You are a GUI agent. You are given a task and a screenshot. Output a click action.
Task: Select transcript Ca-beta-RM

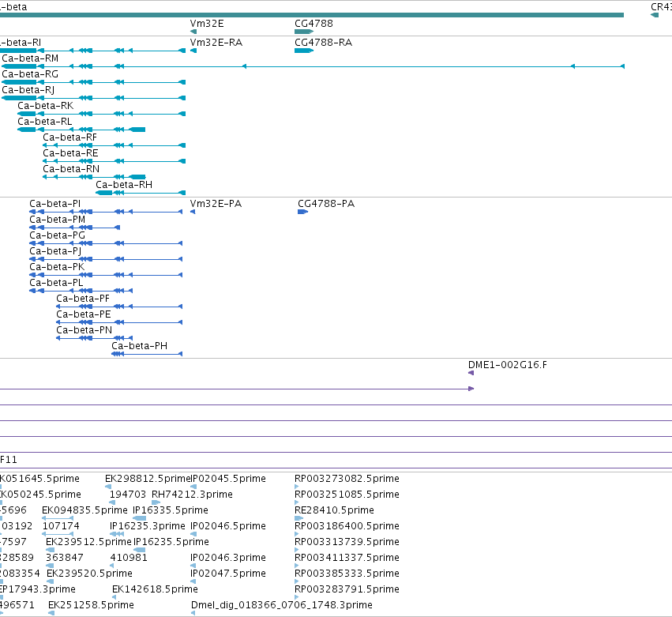[x=30, y=58]
